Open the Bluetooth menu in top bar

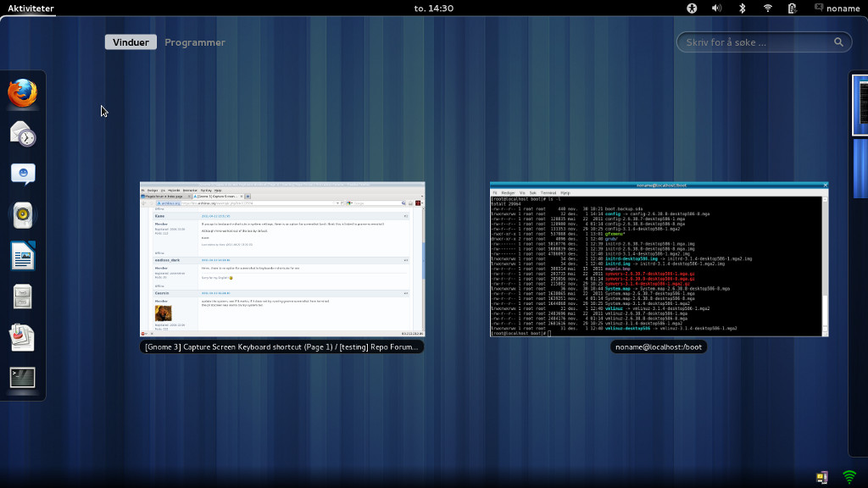point(743,8)
